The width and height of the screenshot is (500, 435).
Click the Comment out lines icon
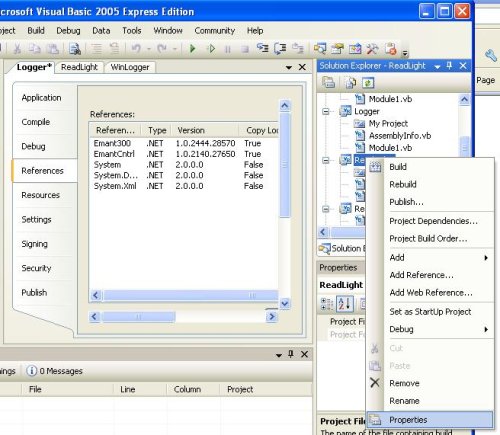point(97,49)
